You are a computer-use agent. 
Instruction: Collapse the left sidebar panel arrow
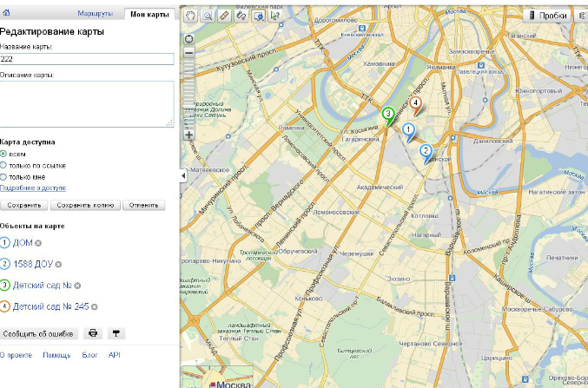(182, 175)
